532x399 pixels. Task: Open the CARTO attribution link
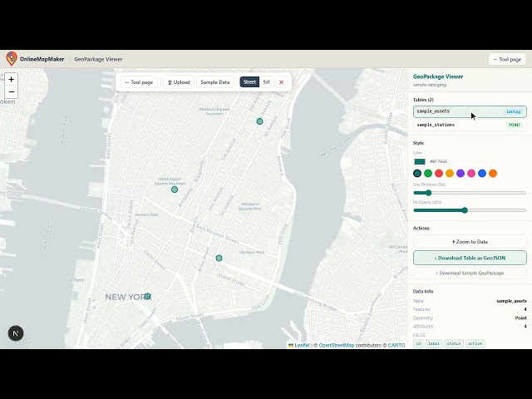tap(397, 345)
